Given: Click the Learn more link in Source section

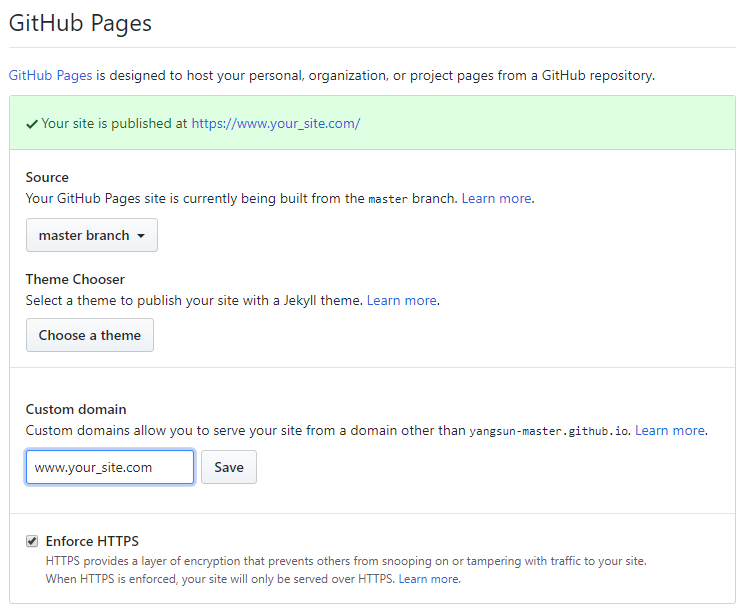Looking at the screenshot, I should tap(496, 198).
